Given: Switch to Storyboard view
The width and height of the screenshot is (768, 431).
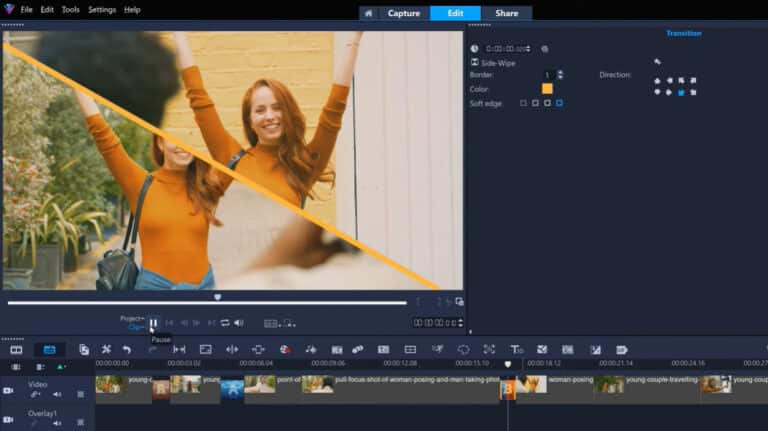Looking at the screenshot, I should (16, 350).
